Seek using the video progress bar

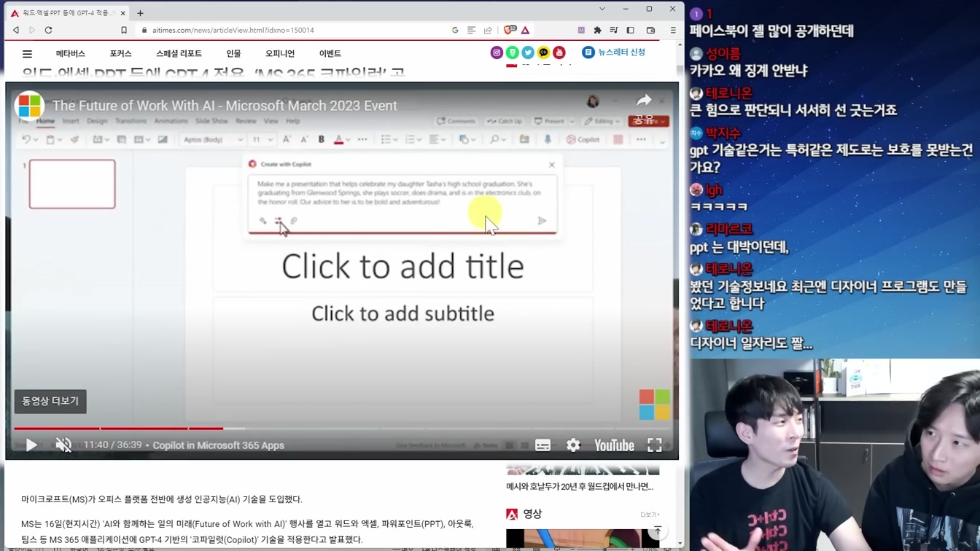(x=342, y=429)
